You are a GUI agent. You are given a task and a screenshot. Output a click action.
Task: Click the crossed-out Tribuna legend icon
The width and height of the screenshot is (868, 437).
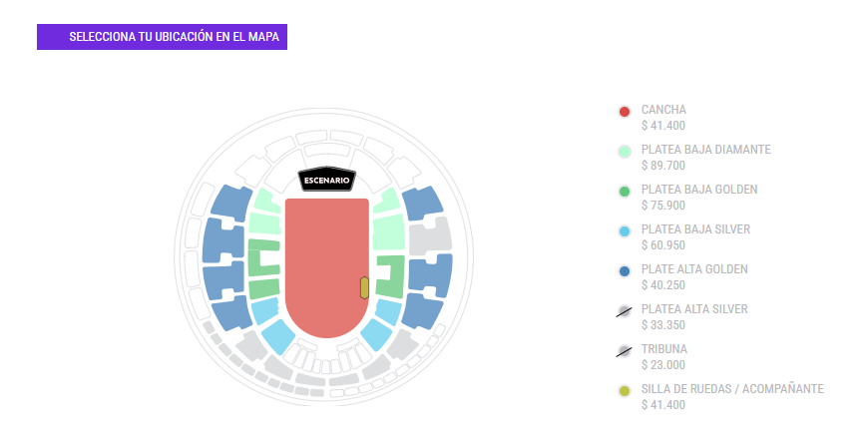pos(625,351)
